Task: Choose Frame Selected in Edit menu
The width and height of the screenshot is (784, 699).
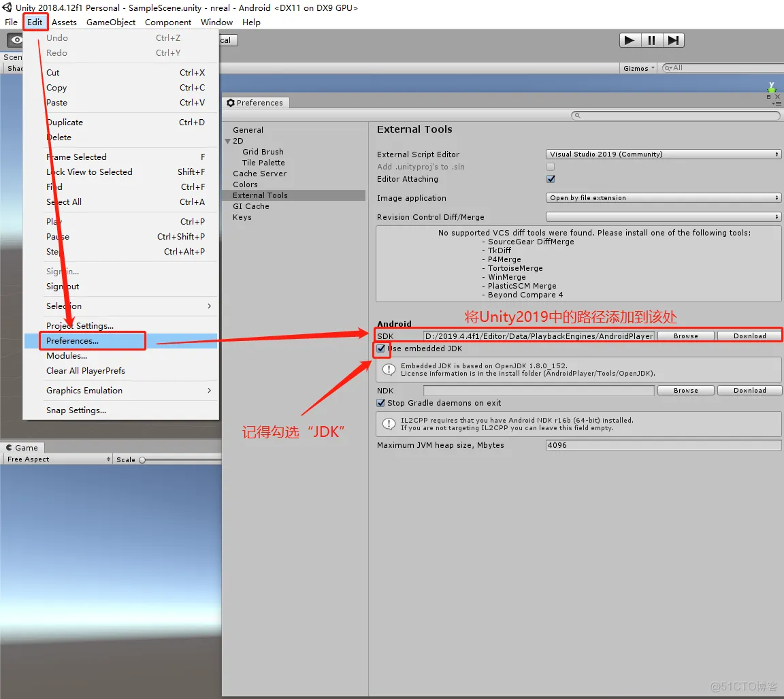Action: pyautogui.click(x=120, y=157)
